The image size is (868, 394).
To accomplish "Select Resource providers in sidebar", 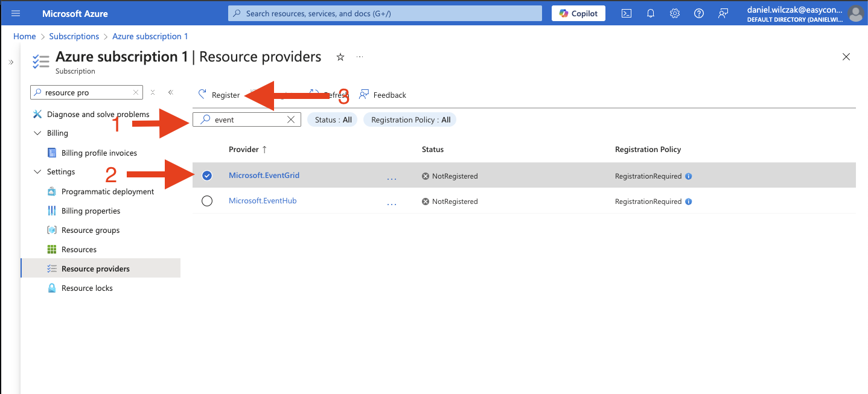I will (100, 268).
